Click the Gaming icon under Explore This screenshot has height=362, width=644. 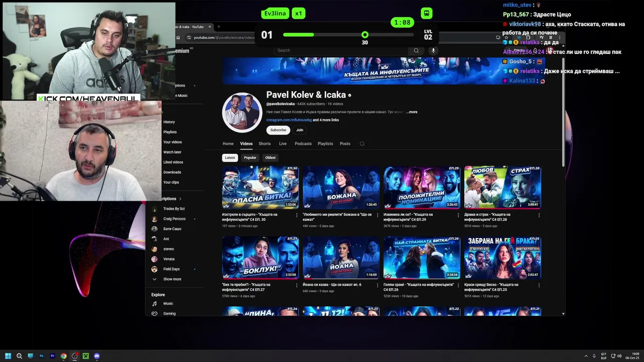[154, 313]
